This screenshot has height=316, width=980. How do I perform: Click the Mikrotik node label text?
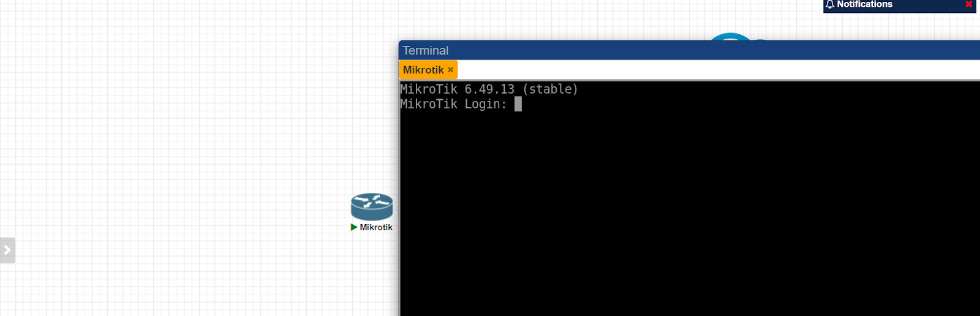pyautogui.click(x=376, y=227)
